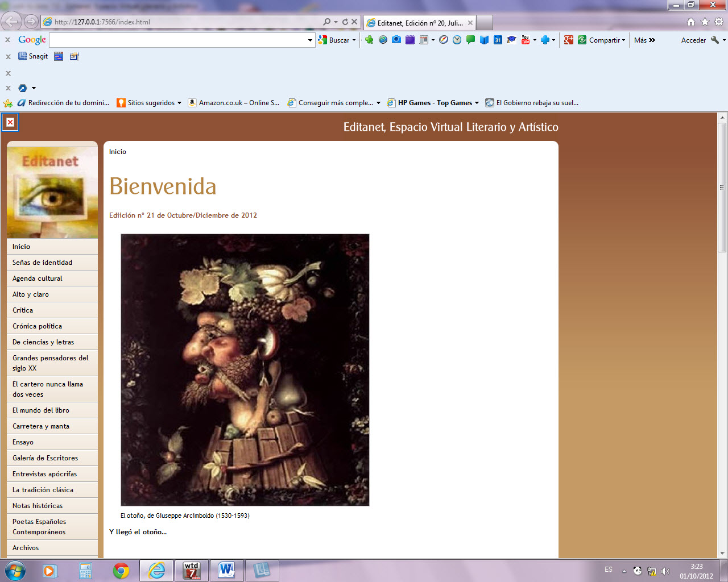Click the Snagit window capture icon
This screenshot has width=728, height=582.
(59, 56)
